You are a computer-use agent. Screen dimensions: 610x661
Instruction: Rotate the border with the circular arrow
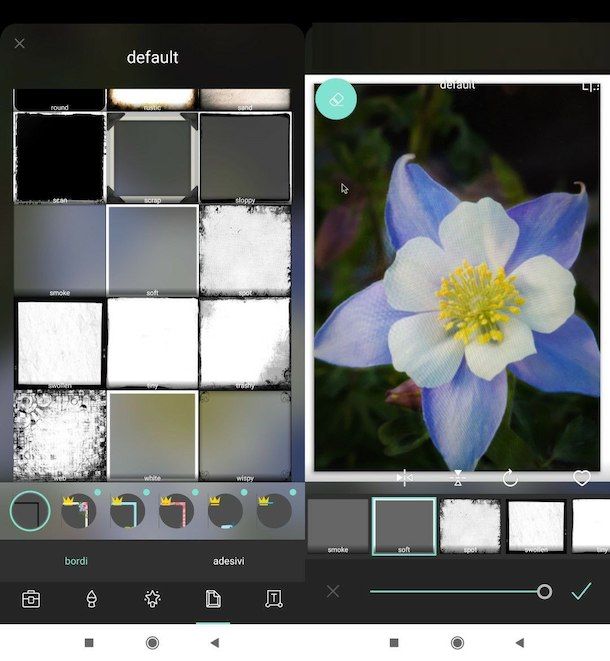510,478
